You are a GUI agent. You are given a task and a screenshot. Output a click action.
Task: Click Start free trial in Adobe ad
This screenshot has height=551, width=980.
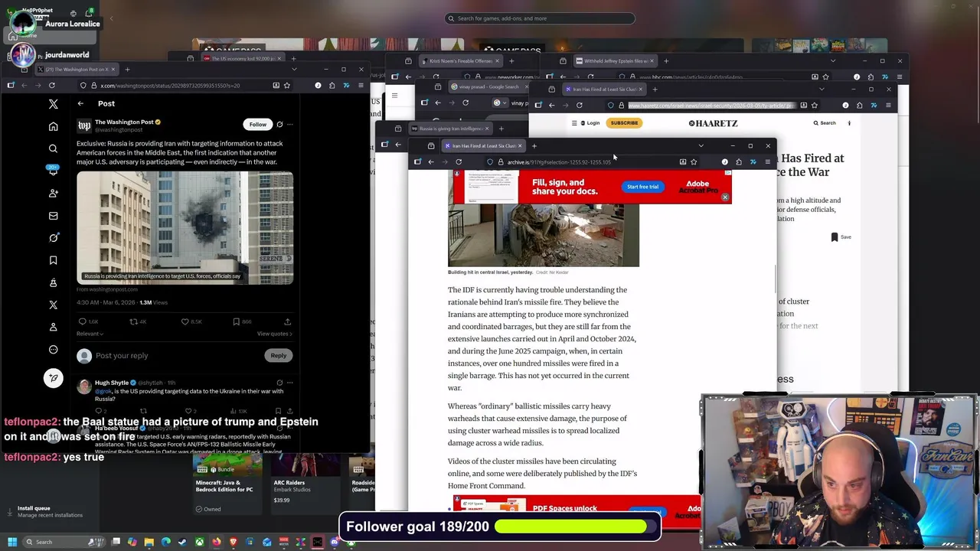642,187
